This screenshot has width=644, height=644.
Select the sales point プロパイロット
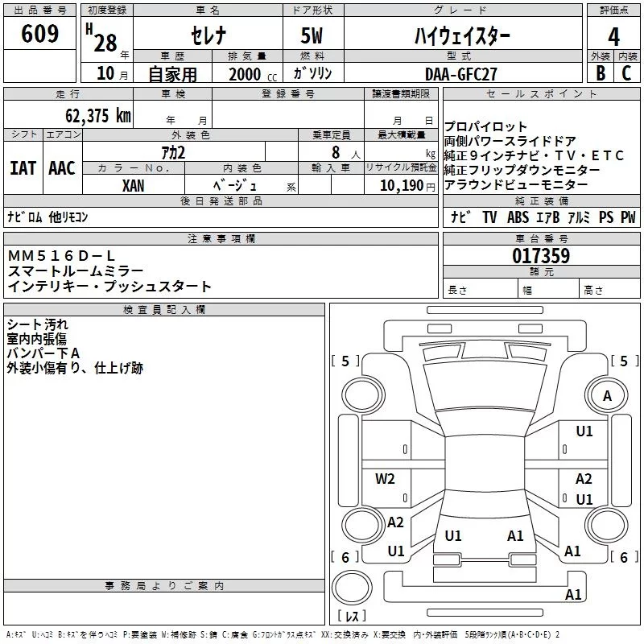[485, 126]
